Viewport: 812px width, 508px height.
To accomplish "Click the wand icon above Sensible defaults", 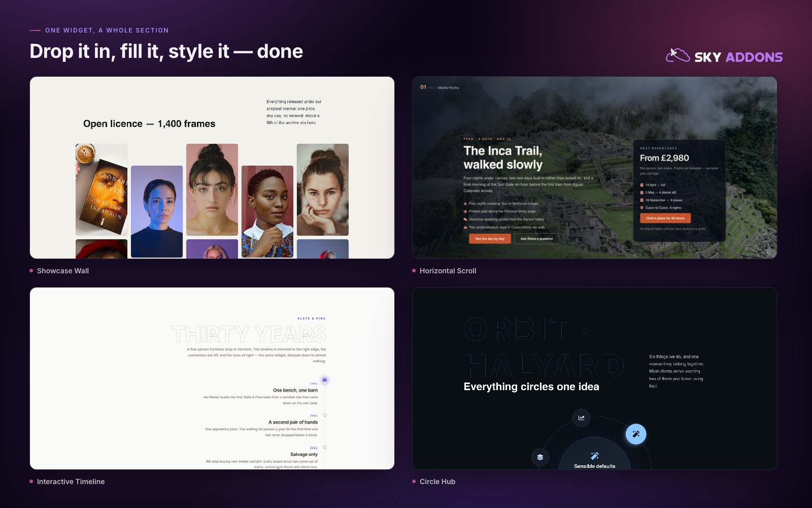I will point(595,456).
